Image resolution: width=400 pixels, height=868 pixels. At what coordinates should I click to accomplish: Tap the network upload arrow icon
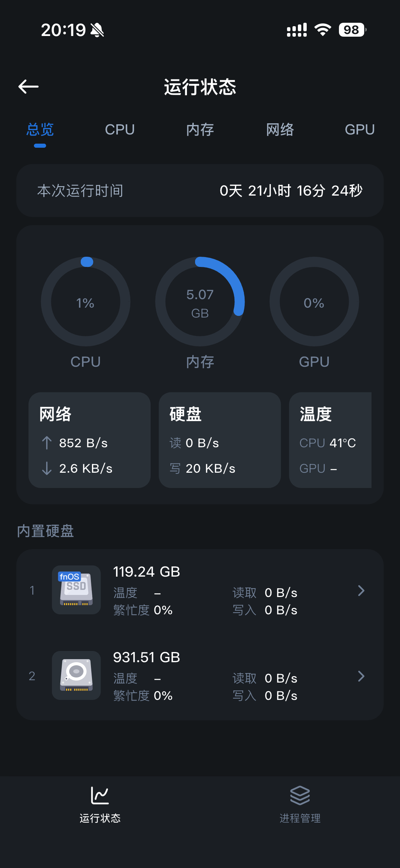[47, 443]
